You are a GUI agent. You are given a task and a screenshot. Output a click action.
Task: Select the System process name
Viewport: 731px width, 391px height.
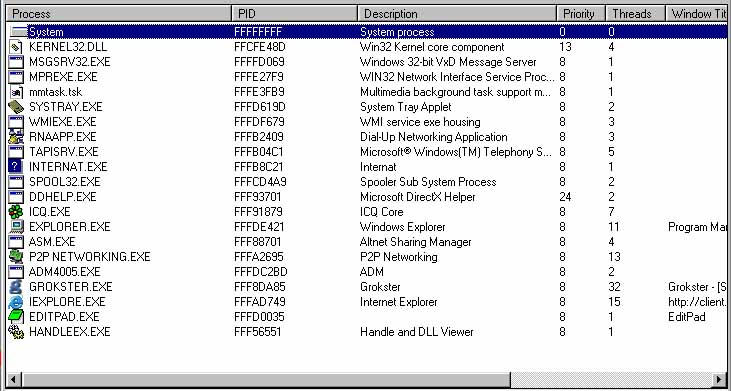(46, 32)
